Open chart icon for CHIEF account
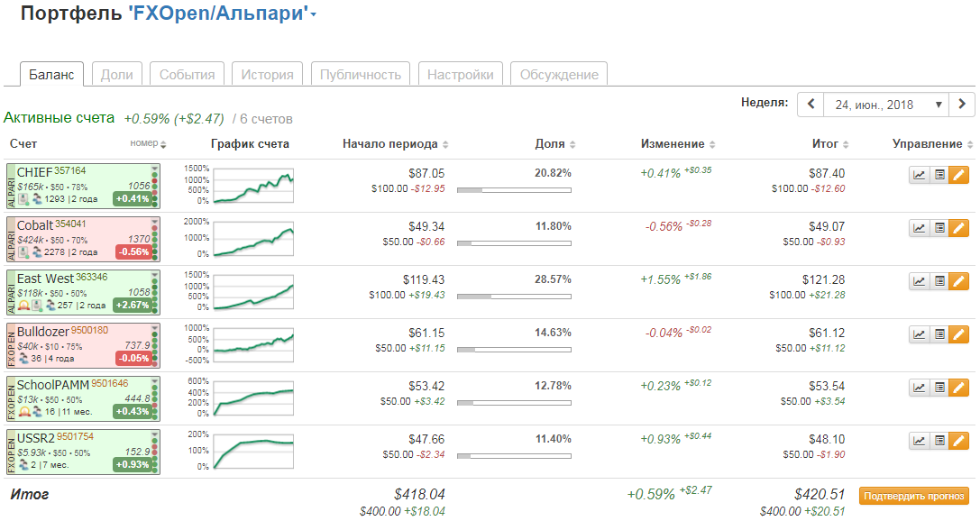 [919, 175]
